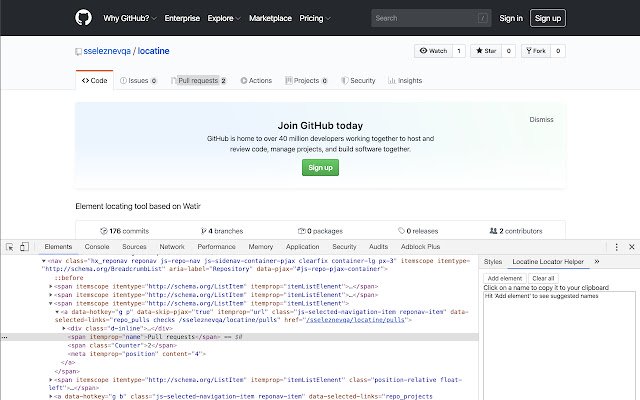This screenshot has height=400, width=640.
Task: Open the locatine repository link
Action: click(153, 51)
